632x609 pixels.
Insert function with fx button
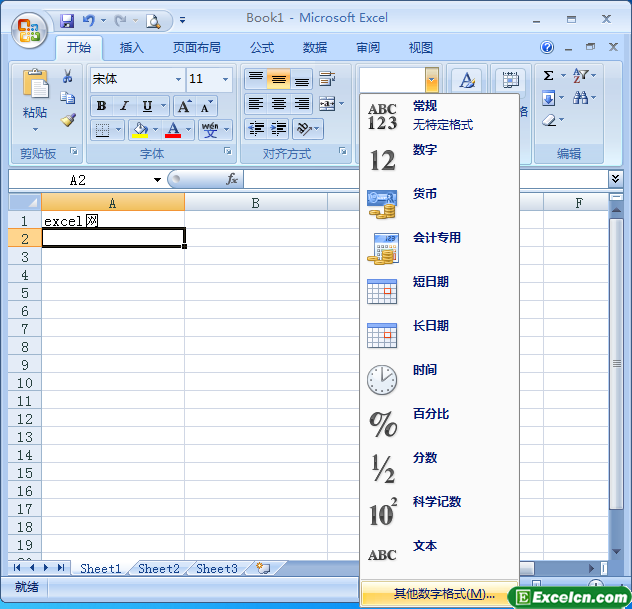[x=232, y=179]
